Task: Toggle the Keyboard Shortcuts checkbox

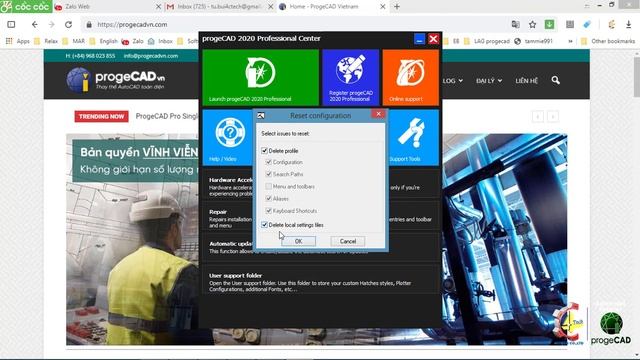Action: 269,211
